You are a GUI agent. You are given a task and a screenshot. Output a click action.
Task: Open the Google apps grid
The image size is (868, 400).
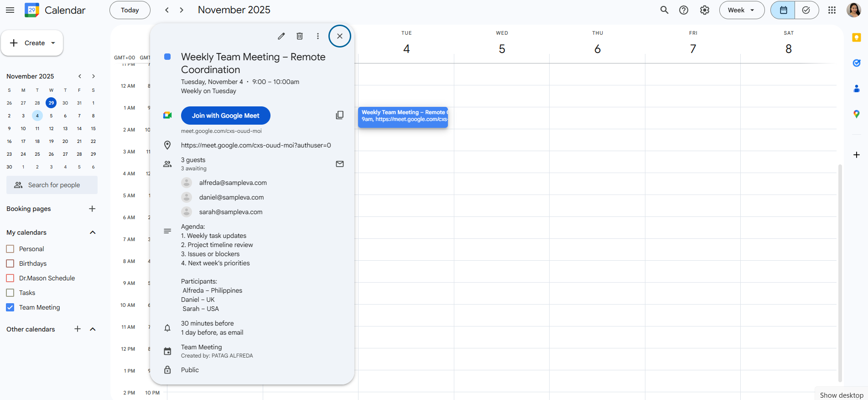[832, 10]
